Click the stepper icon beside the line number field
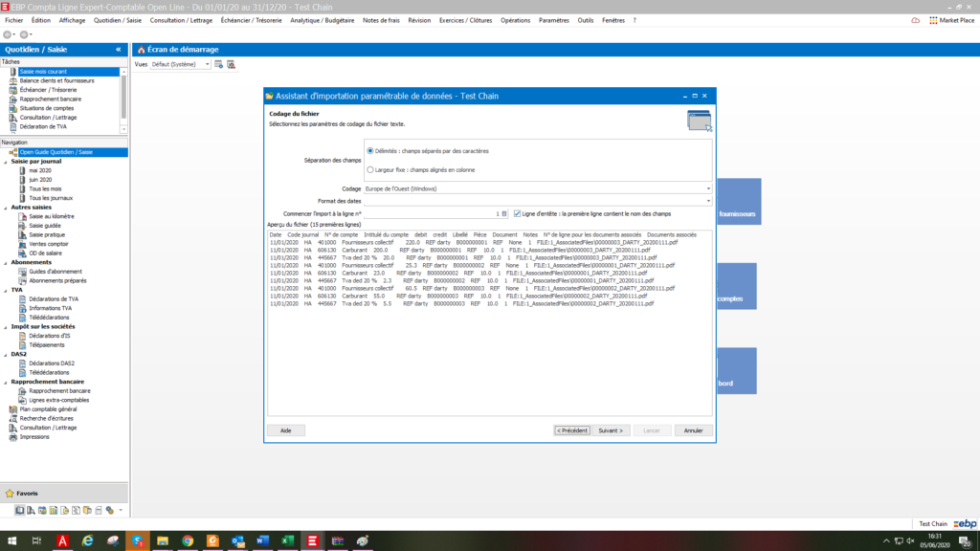 click(x=504, y=213)
